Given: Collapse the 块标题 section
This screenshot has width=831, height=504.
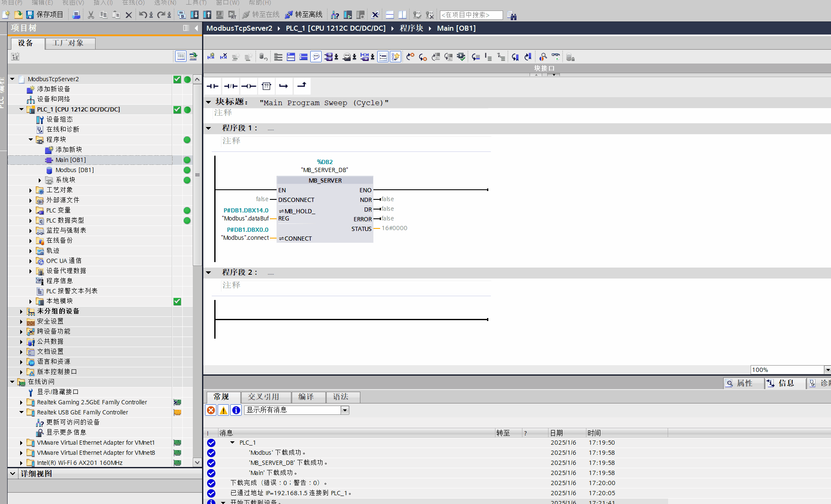Looking at the screenshot, I should point(208,102).
